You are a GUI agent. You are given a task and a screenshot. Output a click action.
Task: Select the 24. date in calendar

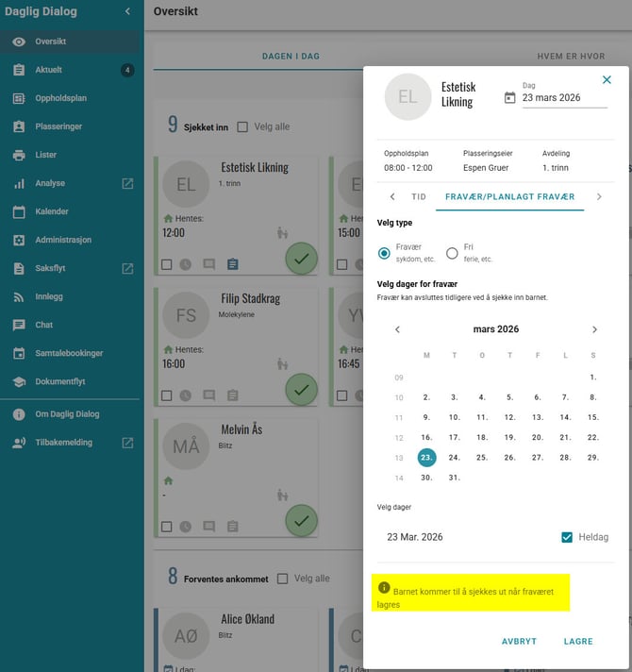pyautogui.click(x=455, y=458)
